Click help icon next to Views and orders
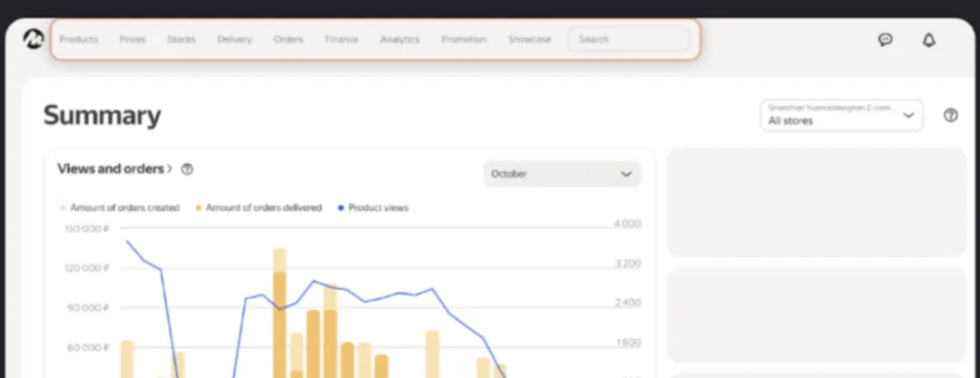The height and width of the screenshot is (378, 980). point(187,170)
